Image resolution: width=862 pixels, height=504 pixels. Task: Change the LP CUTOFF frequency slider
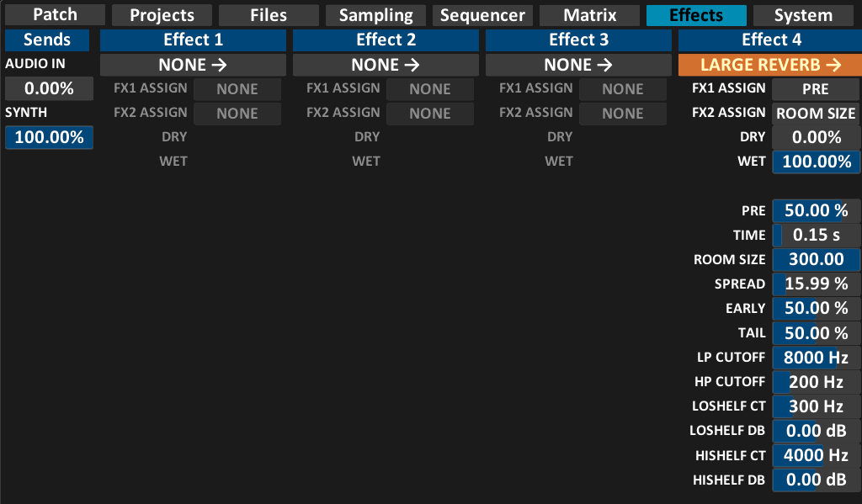pos(816,358)
